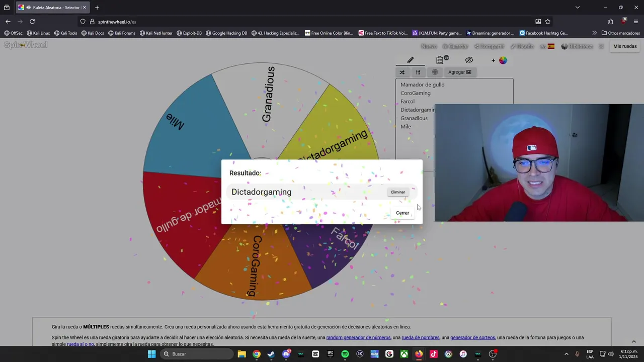This screenshot has height=362, width=644.
Task: Select 'Granadious' entry in the list
Action: coord(414,118)
